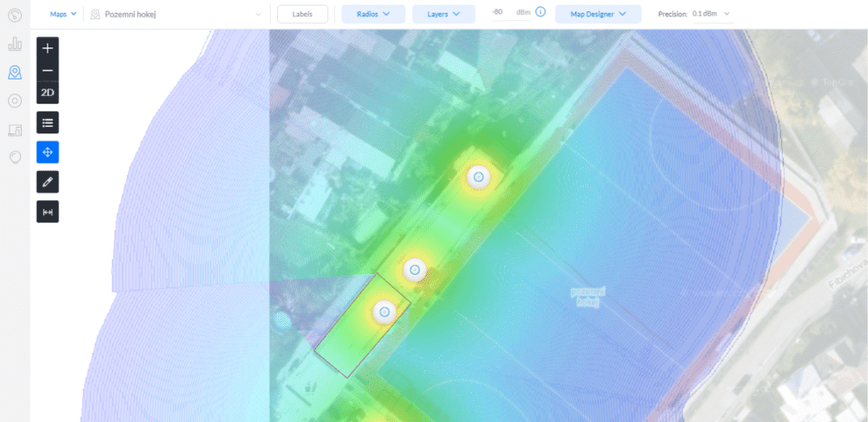Expand the Layers dropdown
The width and height of the screenshot is (868, 422).
444,14
